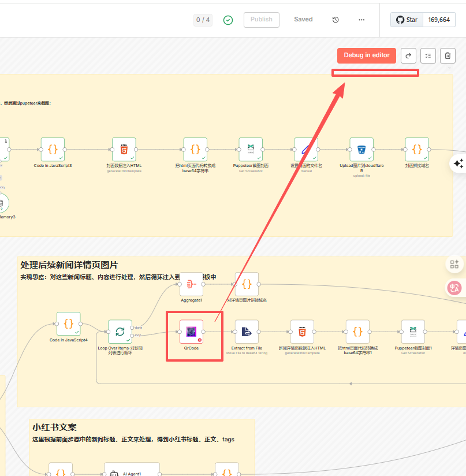Select the Upload图片到cloudflare bucket node
The image size is (466, 476).
click(361, 149)
